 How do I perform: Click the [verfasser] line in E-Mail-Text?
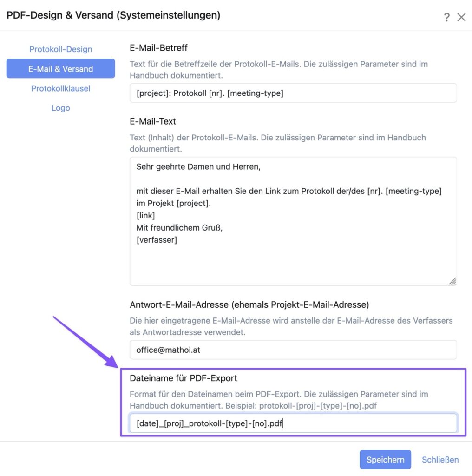157,240
